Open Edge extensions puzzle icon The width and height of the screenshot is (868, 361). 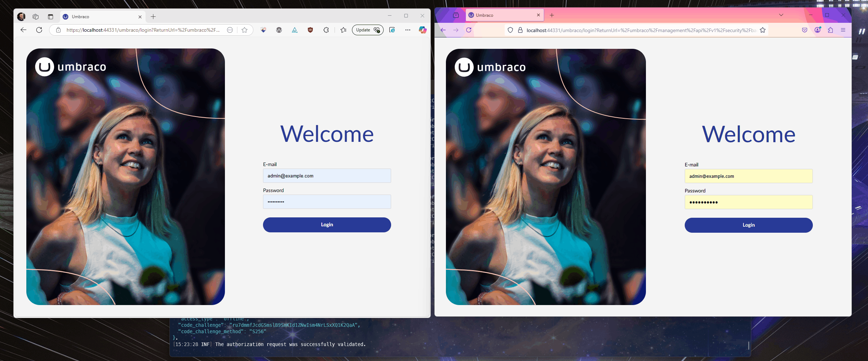click(x=326, y=30)
